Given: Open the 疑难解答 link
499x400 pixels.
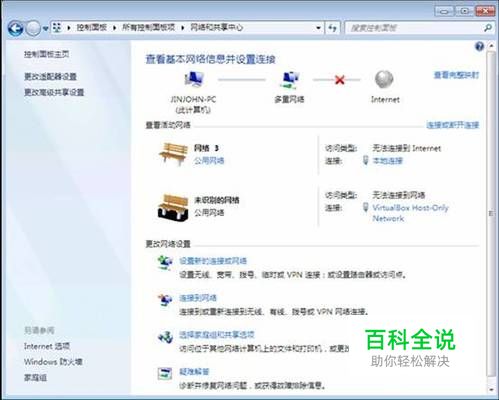Looking at the screenshot, I should pyautogui.click(x=194, y=371).
